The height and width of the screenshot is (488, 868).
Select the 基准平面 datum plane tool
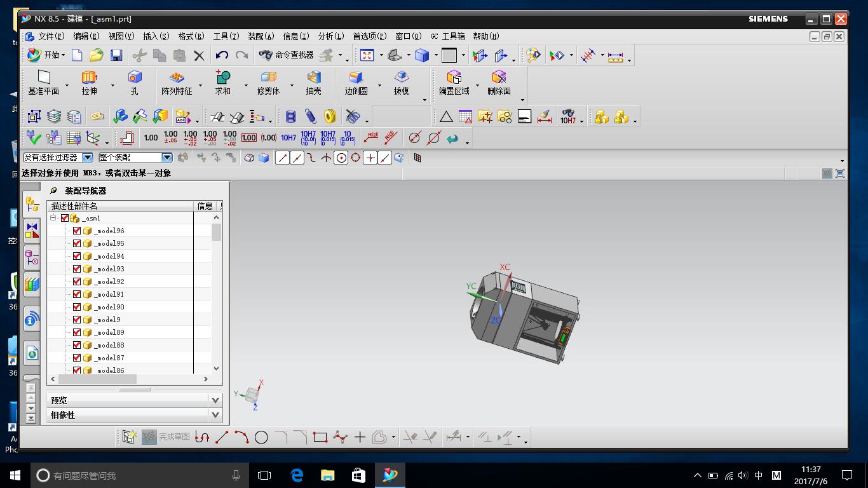click(x=43, y=83)
